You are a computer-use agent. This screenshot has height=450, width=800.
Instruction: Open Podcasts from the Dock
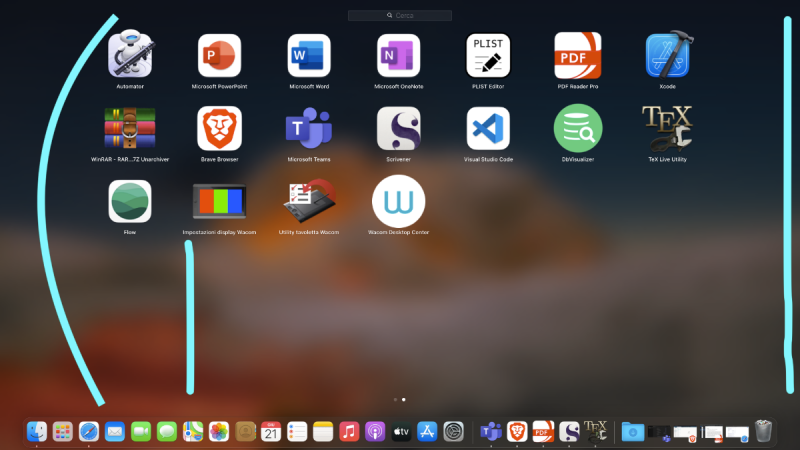[375, 432]
